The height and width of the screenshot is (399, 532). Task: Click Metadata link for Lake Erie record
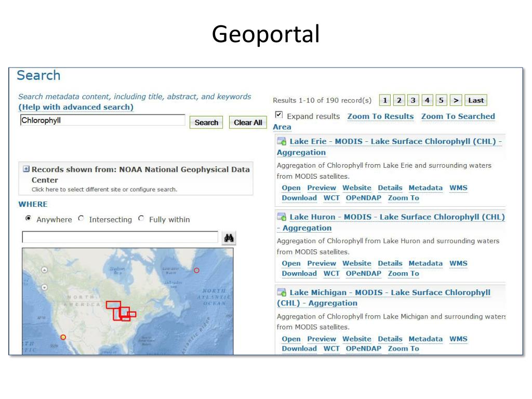(425, 188)
